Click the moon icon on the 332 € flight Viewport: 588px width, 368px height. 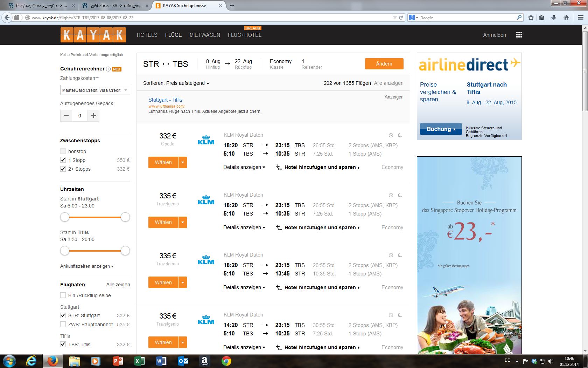coord(400,135)
